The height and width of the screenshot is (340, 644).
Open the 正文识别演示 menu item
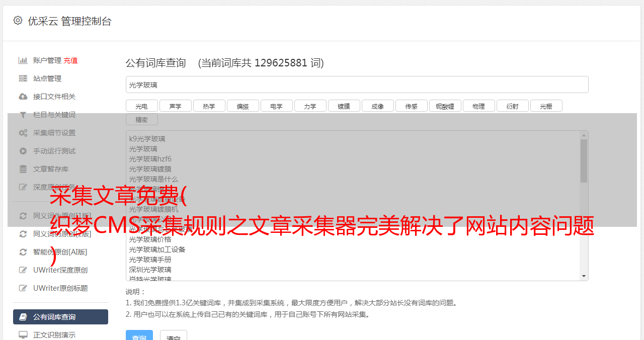[54, 335]
